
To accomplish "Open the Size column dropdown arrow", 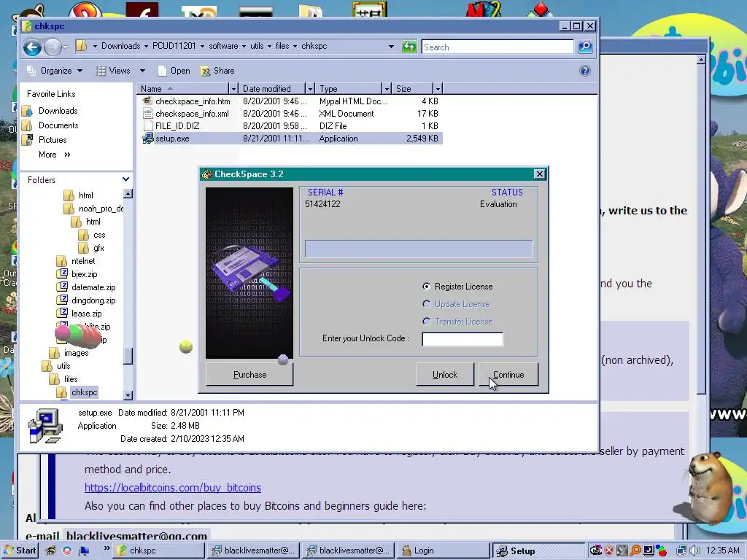I will click(438, 88).
